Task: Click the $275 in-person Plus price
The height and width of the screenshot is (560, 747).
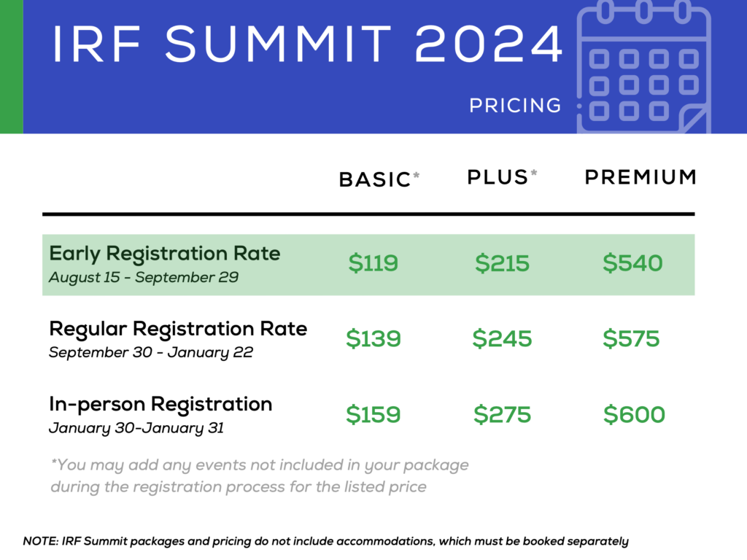Action: pos(502,414)
